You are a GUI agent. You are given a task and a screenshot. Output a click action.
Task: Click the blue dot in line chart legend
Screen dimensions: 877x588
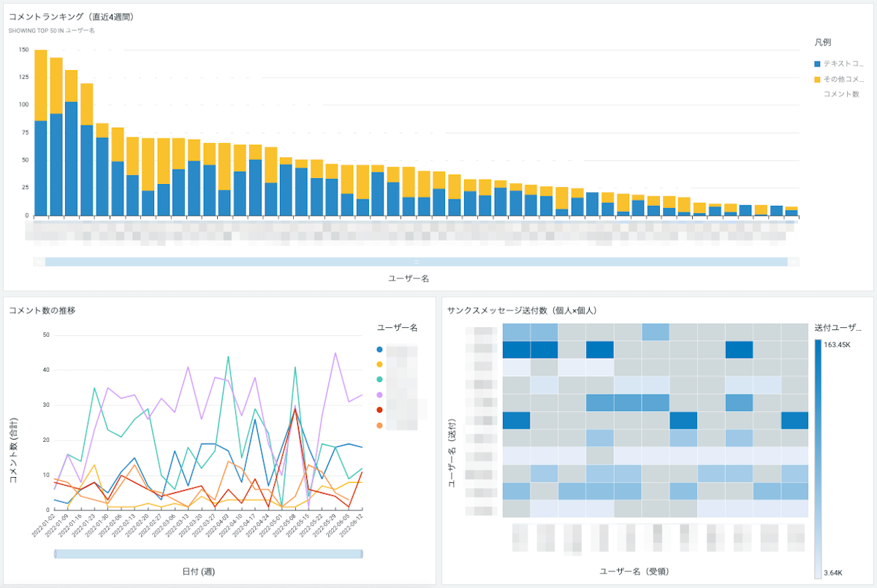tap(379, 351)
